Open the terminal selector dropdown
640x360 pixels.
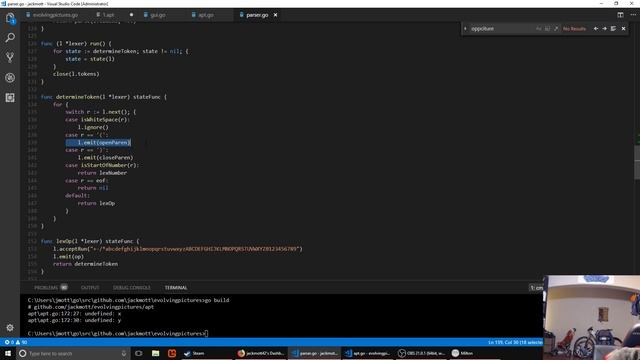click(x=536, y=288)
